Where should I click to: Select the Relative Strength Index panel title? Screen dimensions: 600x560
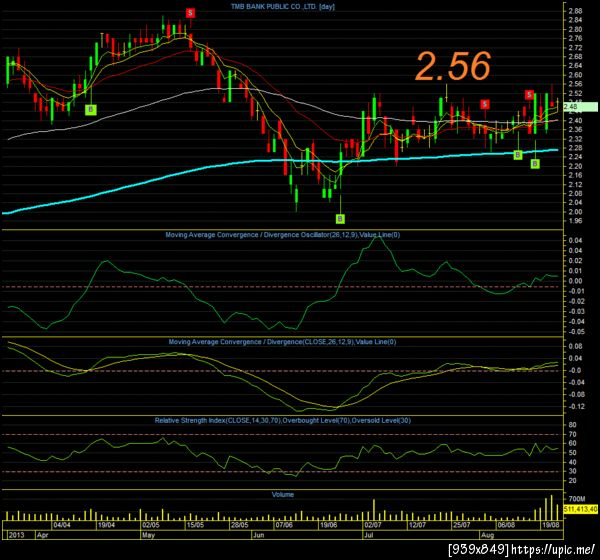coord(283,420)
